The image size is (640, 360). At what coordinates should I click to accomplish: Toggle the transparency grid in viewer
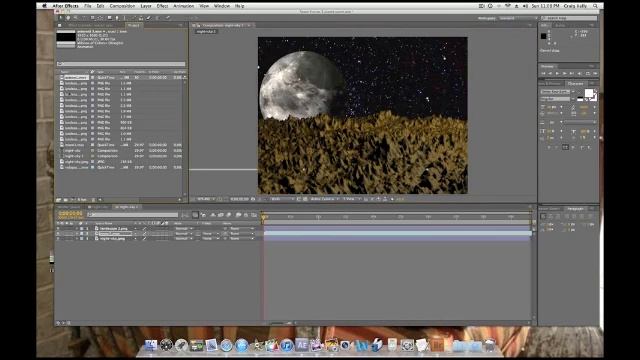click(x=304, y=199)
